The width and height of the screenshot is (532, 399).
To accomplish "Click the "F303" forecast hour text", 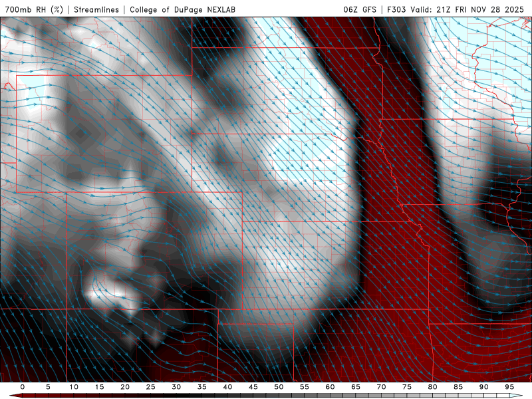I will pyautogui.click(x=396, y=9).
